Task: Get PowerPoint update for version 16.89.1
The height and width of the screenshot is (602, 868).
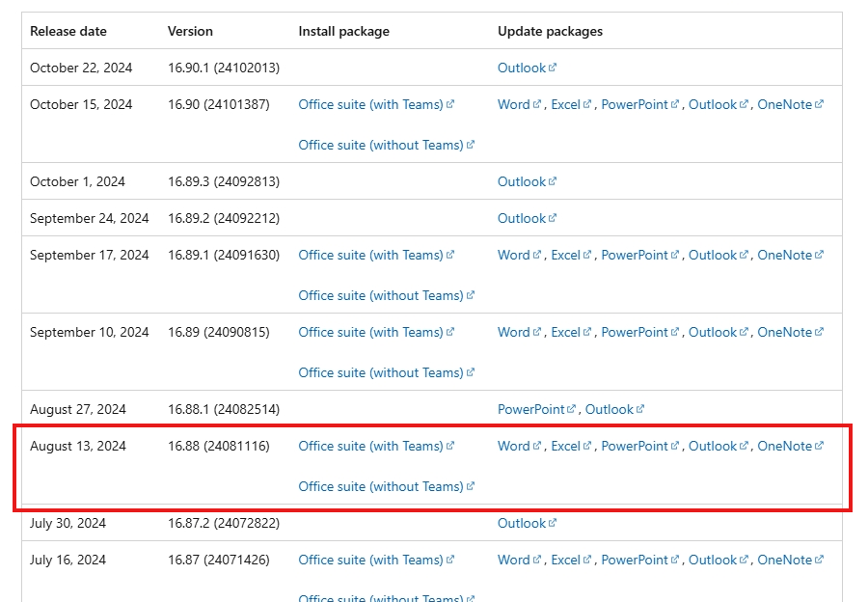Action: point(639,255)
